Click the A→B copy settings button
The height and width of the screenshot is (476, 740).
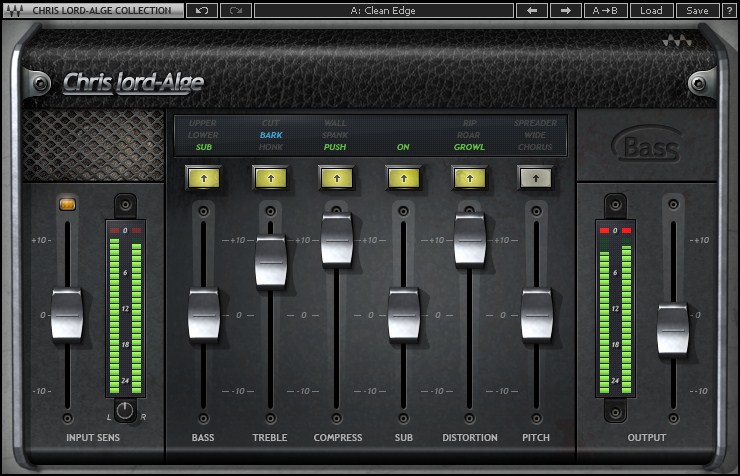pos(607,10)
